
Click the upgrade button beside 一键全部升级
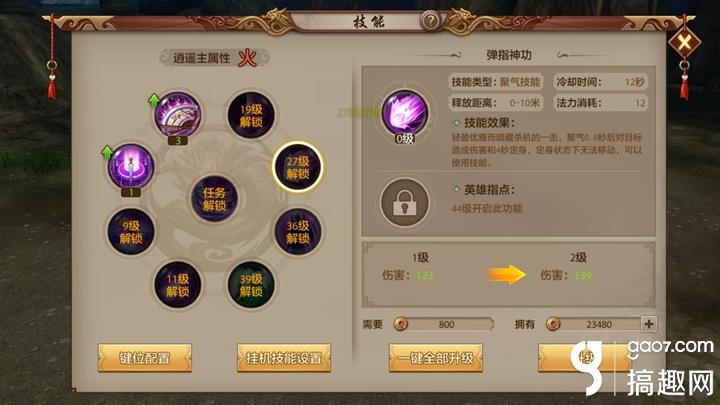pos(585,358)
